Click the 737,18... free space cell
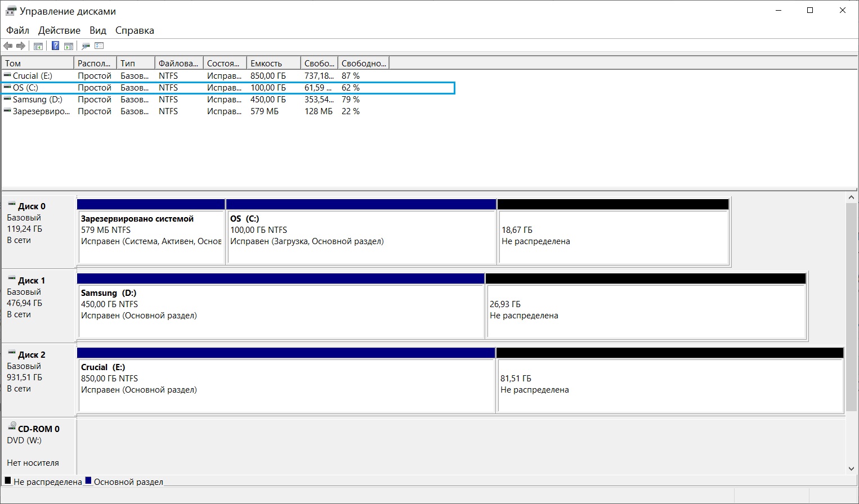Image resolution: width=859 pixels, height=504 pixels. [319, 76]
